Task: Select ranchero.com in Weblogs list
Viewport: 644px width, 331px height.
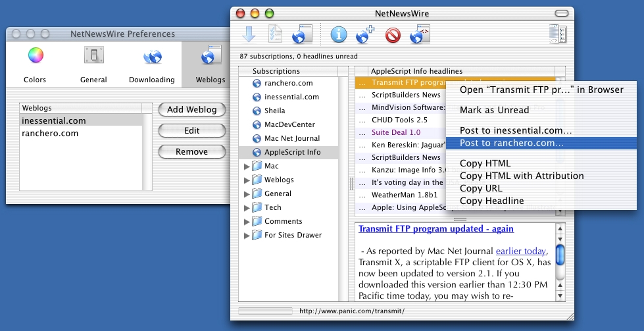Action: pos(81,134)
